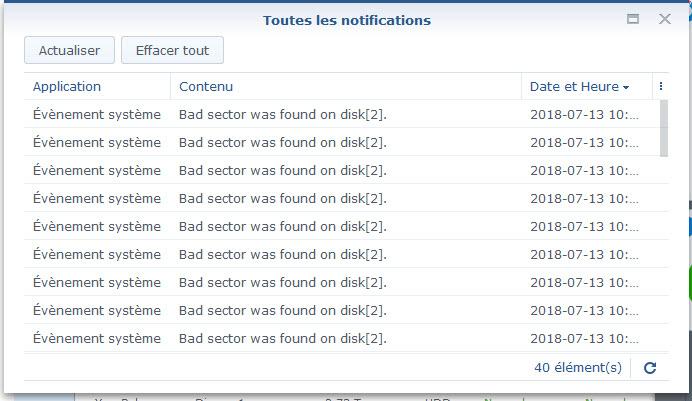This screenshot has width=692, height=401.
Task: Click the Effacer tout button
Action: pos(172,50)
